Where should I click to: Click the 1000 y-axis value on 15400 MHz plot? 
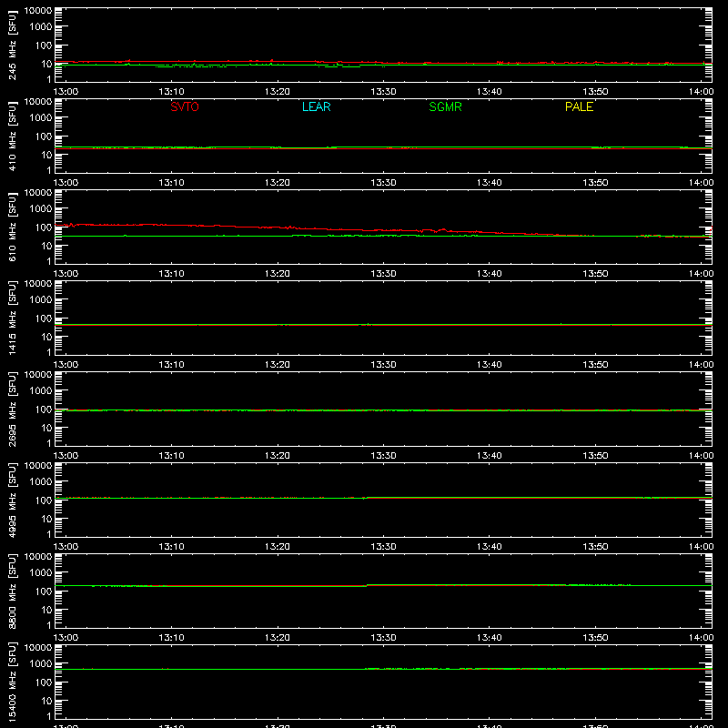[x=41, y=663]
